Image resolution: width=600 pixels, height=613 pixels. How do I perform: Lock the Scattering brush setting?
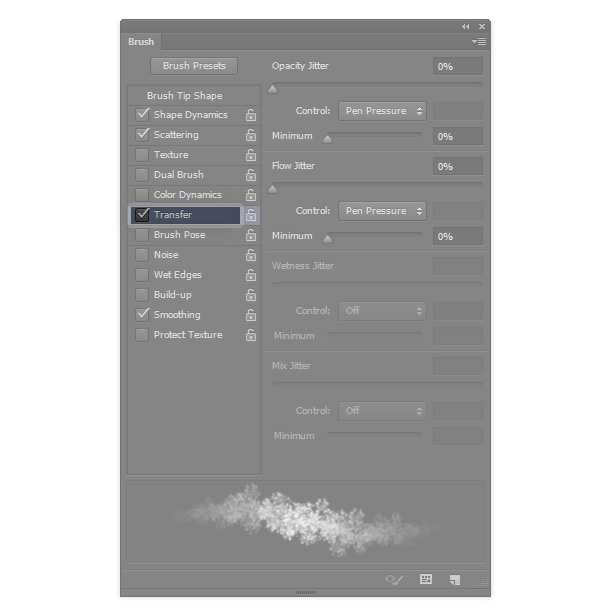(x=251, y=135)
